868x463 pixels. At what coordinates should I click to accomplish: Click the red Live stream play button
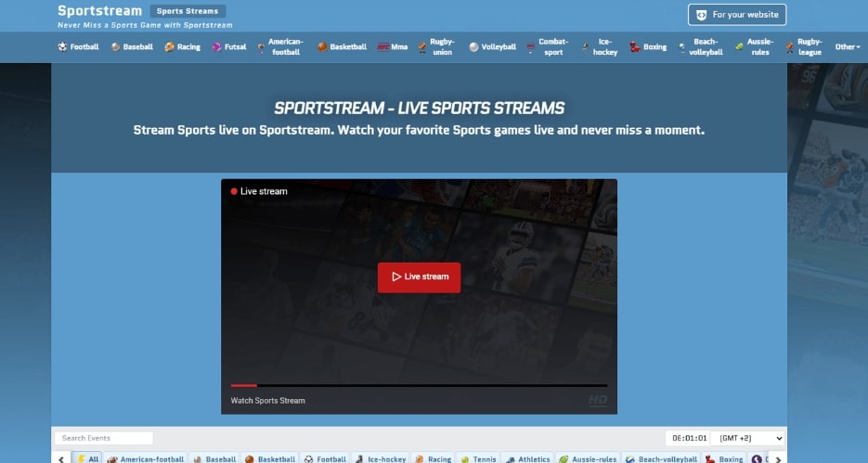click(419, 277)
